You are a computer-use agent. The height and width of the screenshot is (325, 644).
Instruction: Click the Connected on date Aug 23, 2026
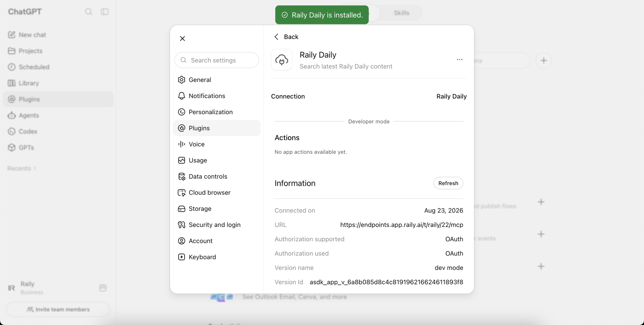tap(444, 211)
